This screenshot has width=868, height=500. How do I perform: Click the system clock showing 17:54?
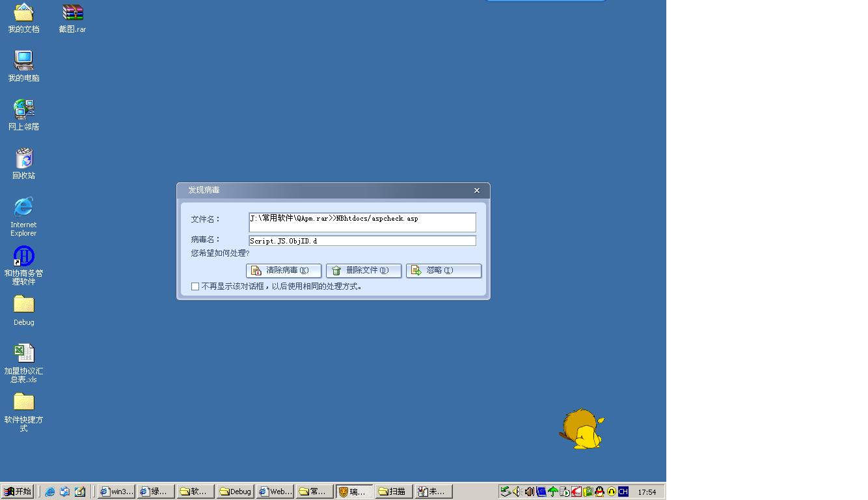(x=647, y=492)
